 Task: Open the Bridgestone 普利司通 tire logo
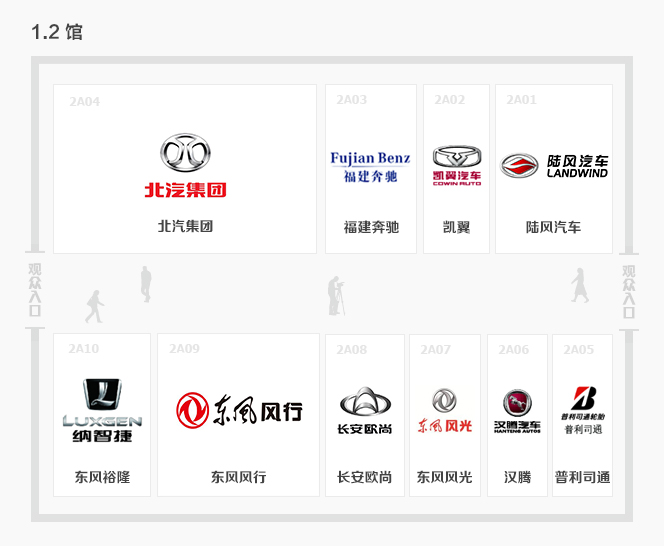583,410
